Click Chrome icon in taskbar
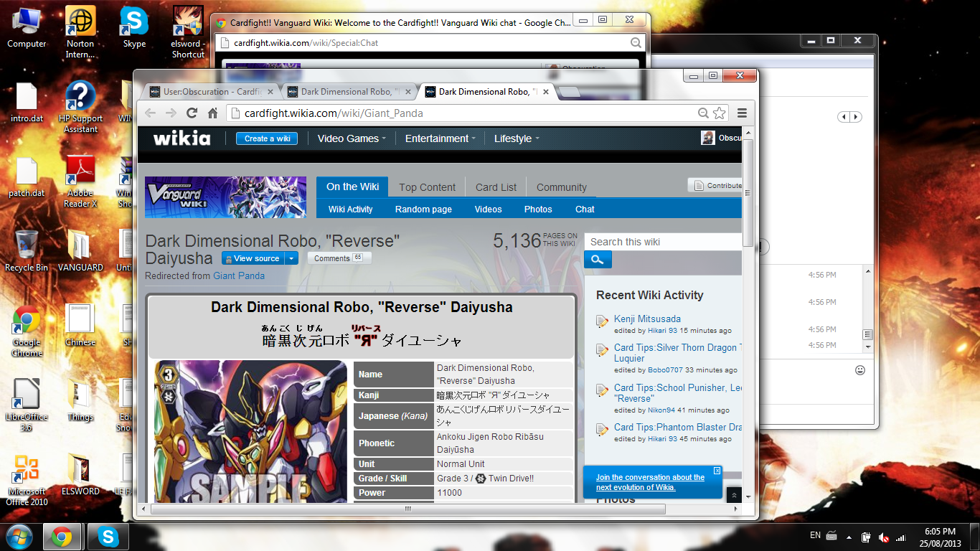The image size is (980, 551). click(x=62, y=537)
